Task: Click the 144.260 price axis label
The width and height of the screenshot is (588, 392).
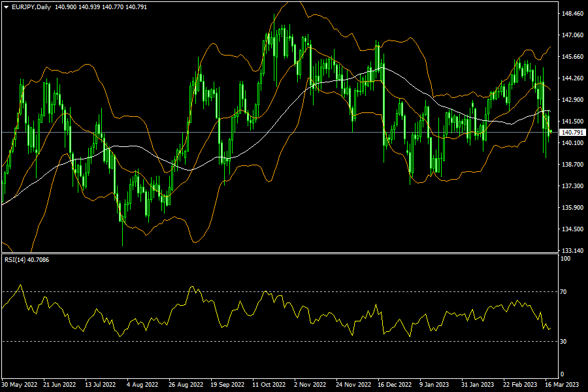Action: [572, 78]
